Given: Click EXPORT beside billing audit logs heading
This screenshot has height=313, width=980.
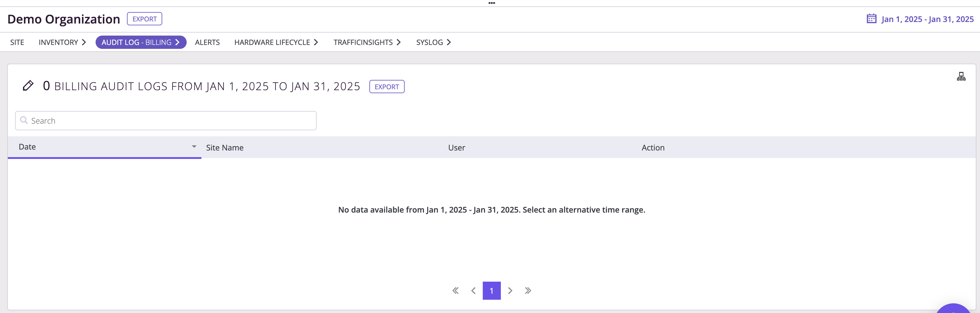Looking at the screenshot, I should (x=387, y=87).
